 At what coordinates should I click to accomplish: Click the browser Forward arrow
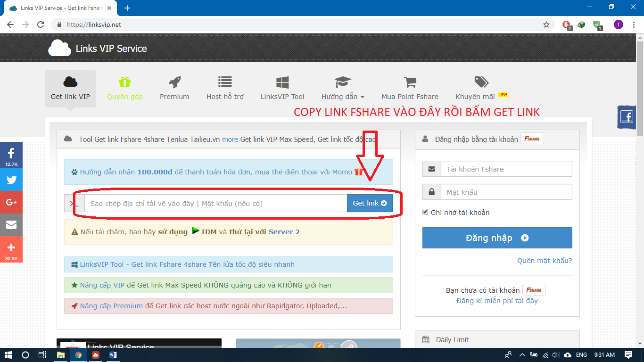(x=25, y=25)
